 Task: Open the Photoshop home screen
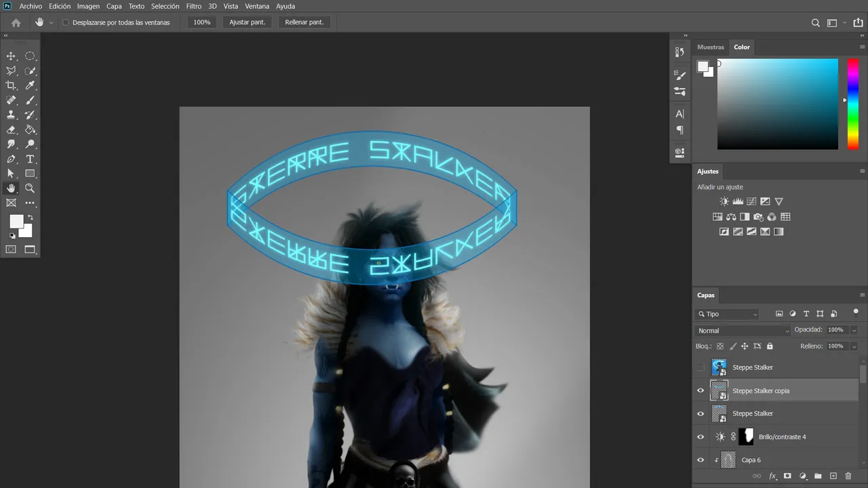(16, 22)
